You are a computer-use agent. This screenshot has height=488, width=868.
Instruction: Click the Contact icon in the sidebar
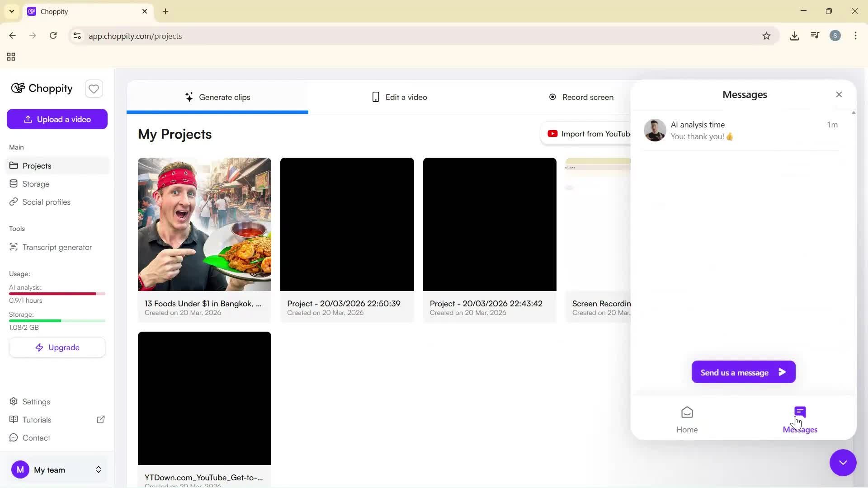point(14,438)
